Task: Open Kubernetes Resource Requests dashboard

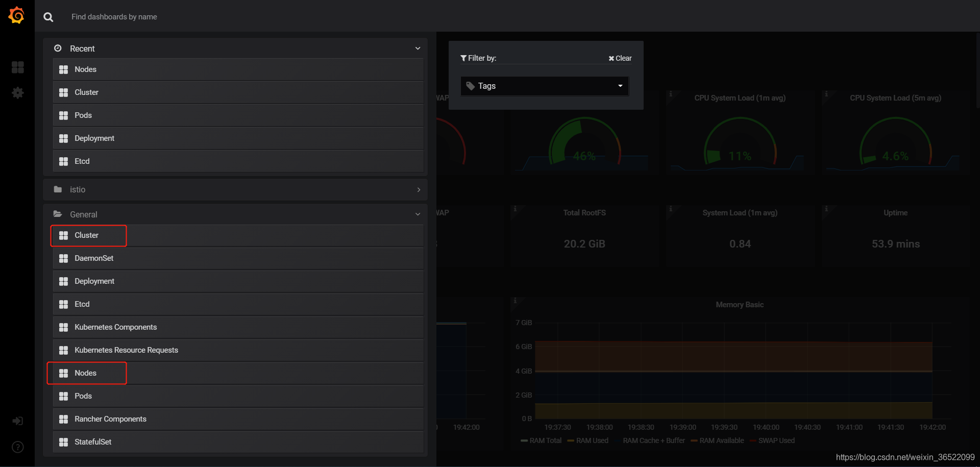Action: pos(238,350)
